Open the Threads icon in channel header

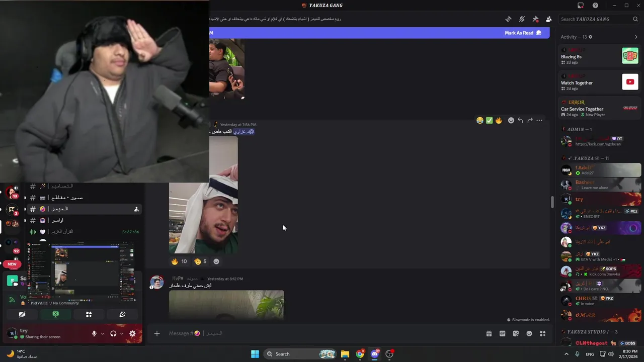coord(509,19)
